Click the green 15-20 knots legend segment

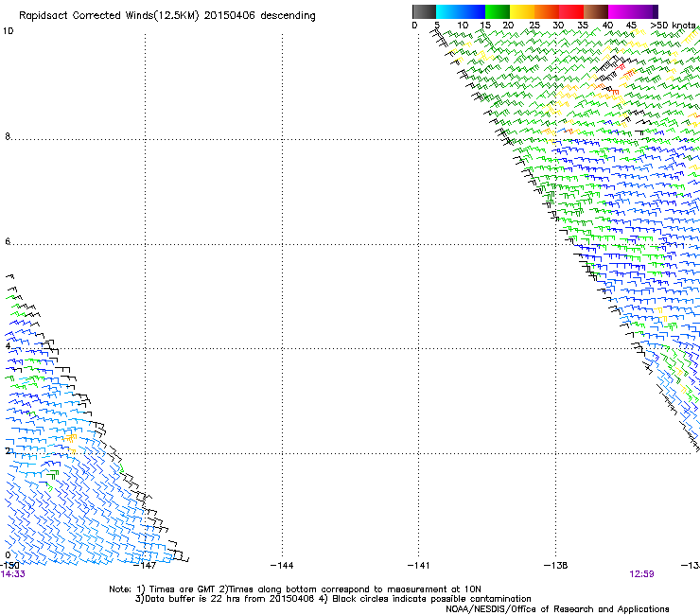click(498, 11)
